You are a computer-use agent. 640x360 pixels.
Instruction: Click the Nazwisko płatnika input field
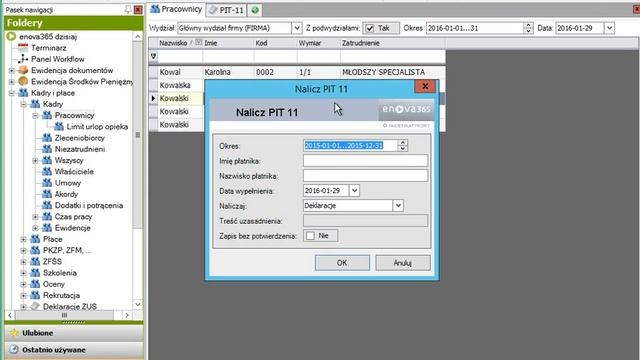[x=365, y=176]
